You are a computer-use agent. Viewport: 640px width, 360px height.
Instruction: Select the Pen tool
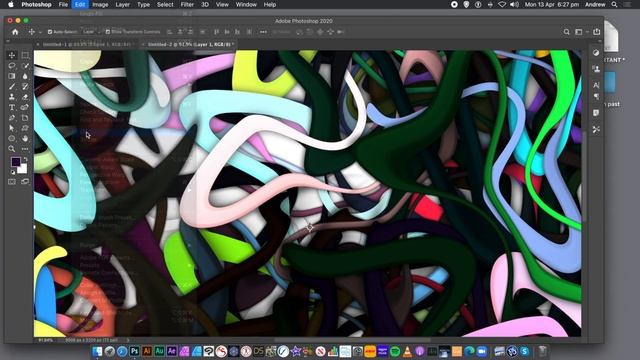(12, 118)
